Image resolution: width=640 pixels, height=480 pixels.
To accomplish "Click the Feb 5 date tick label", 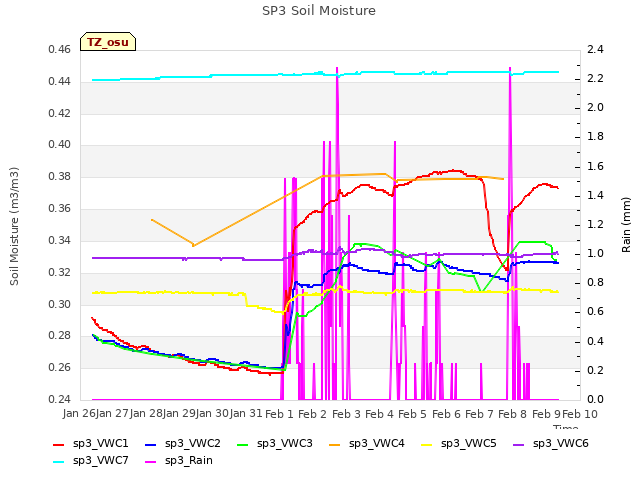I will 413,414.
